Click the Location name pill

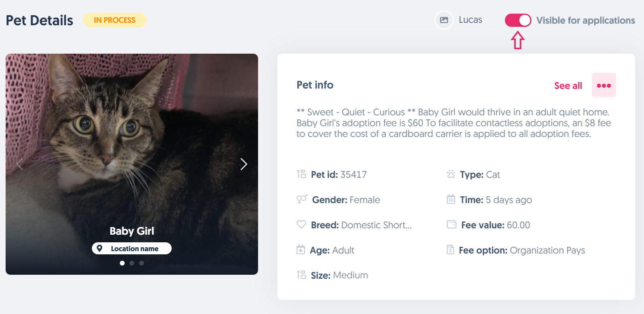coord(132,249)
